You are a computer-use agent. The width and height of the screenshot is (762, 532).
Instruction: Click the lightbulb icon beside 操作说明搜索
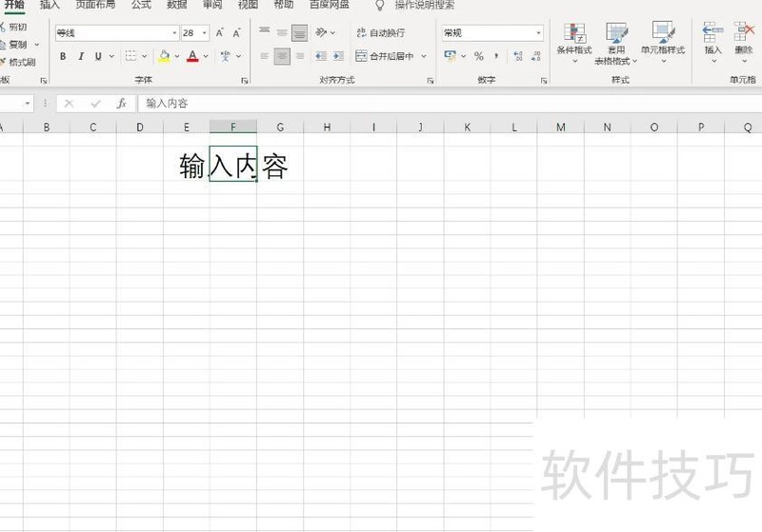tap(380, 6)
